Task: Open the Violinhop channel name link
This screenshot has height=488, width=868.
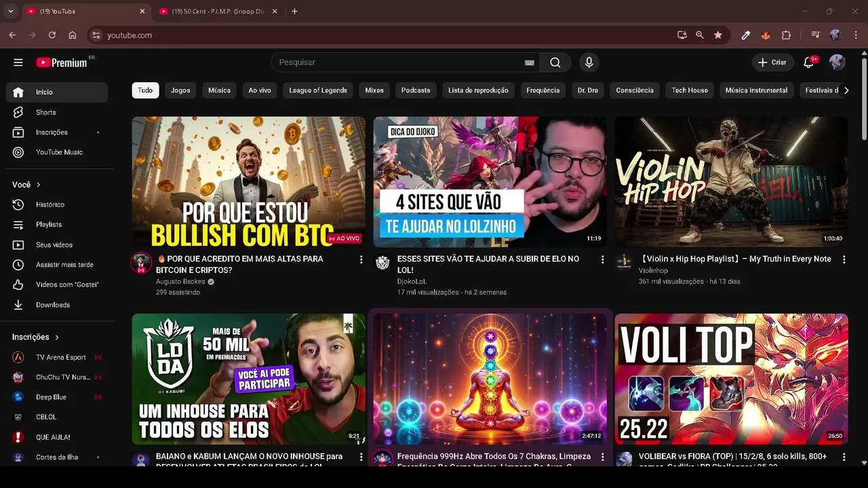Action: click(x=653, y=270)
